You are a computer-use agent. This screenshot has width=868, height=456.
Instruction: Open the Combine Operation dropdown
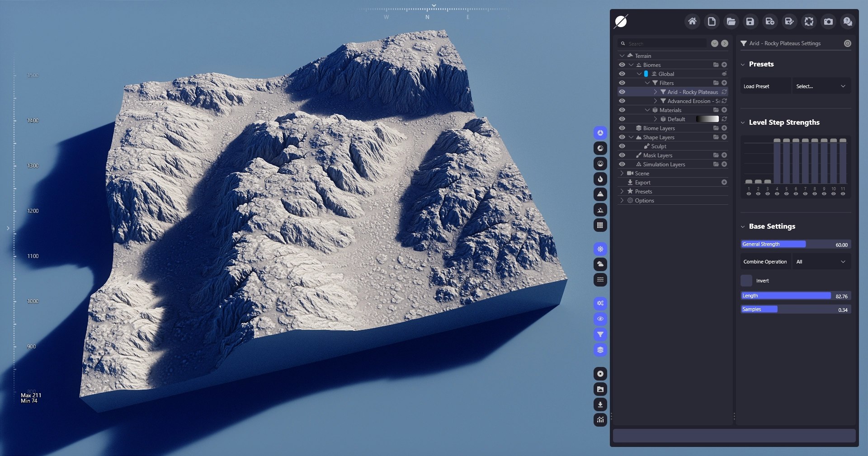tap(821, 262)
